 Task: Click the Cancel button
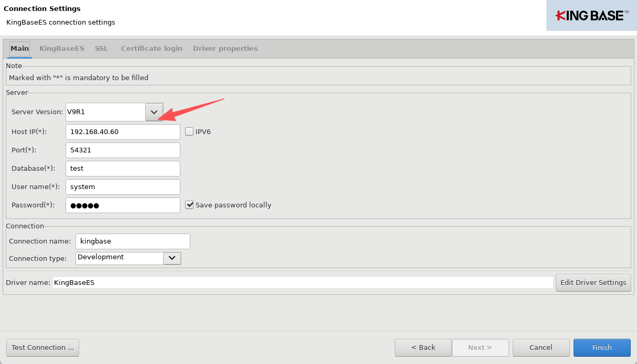[541, 348]
